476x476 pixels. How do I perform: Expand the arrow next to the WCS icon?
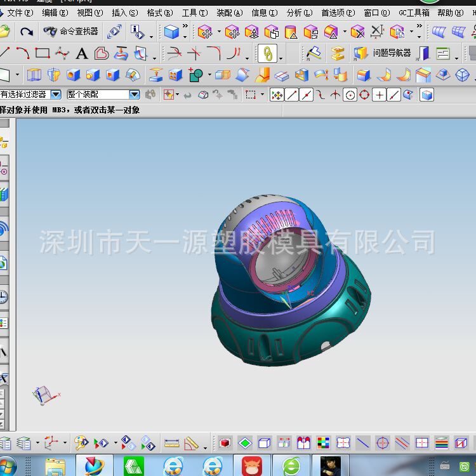click(65, 443)
